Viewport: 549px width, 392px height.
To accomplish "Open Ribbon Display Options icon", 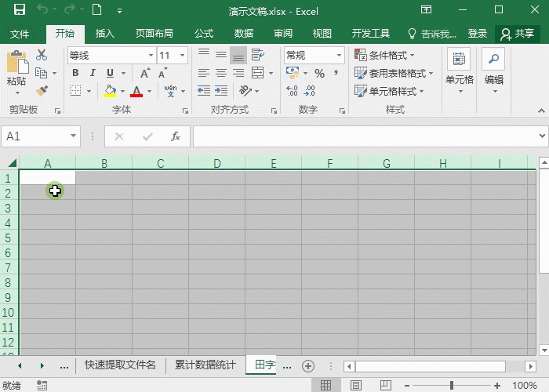I will click(426, 9).
